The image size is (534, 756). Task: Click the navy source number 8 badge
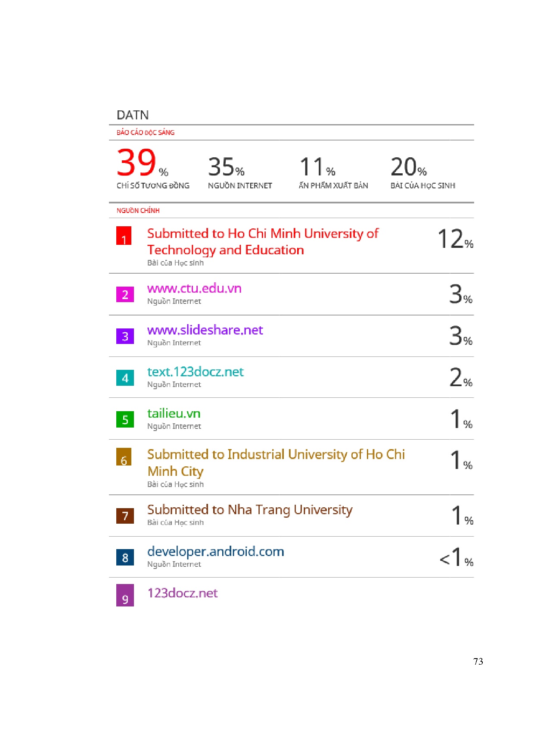[x=125, y=557]
